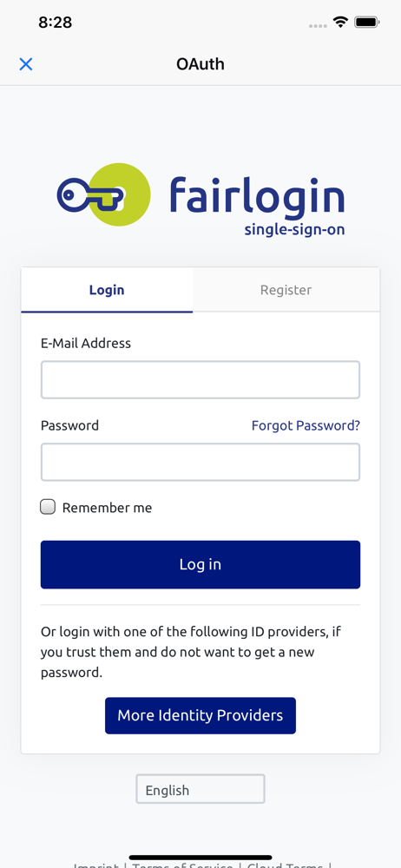
Task: Click the fairlogin single-sign-on wordmark
Action: [x=257, y=206]
